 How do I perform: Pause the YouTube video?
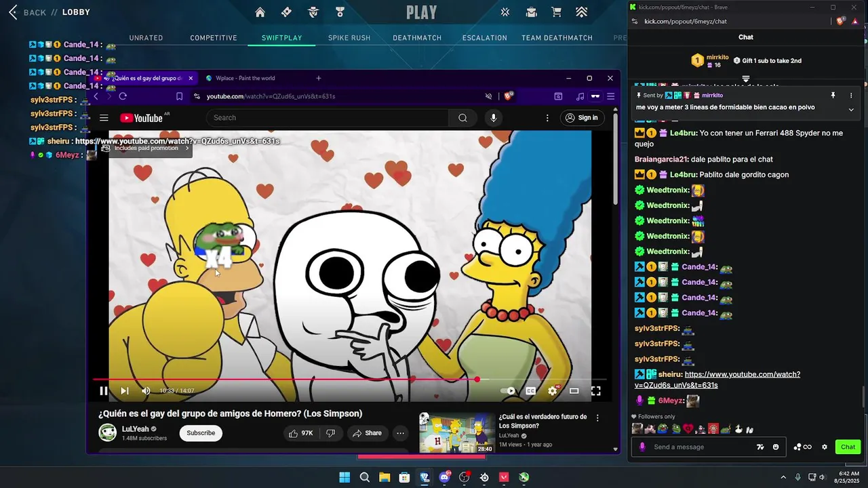(x=104, y=391)
